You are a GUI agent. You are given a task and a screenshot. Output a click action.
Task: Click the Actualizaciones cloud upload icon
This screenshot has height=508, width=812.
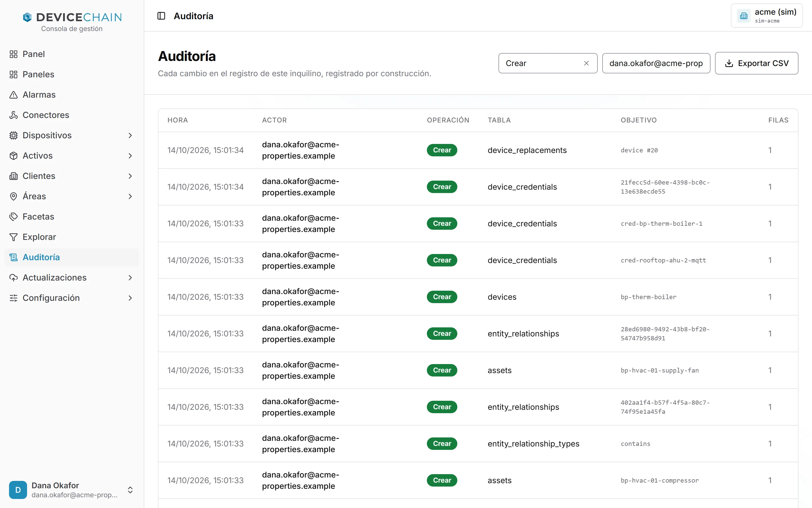(14, 277)
